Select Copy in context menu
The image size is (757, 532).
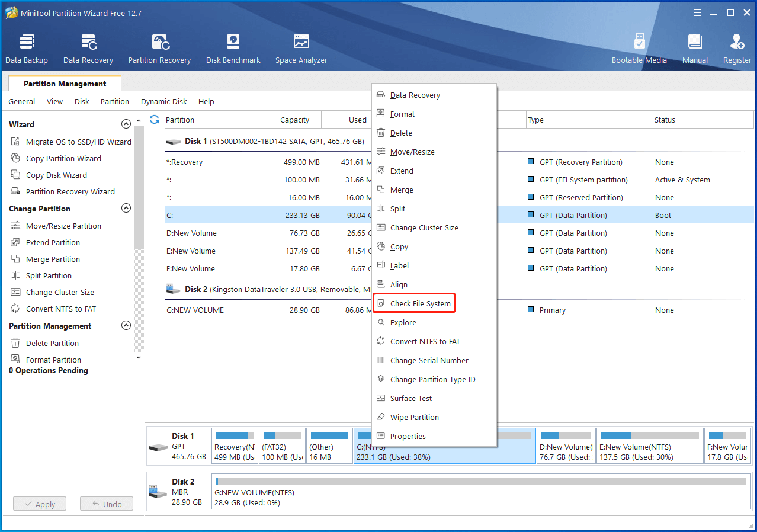tap(434, 246)
